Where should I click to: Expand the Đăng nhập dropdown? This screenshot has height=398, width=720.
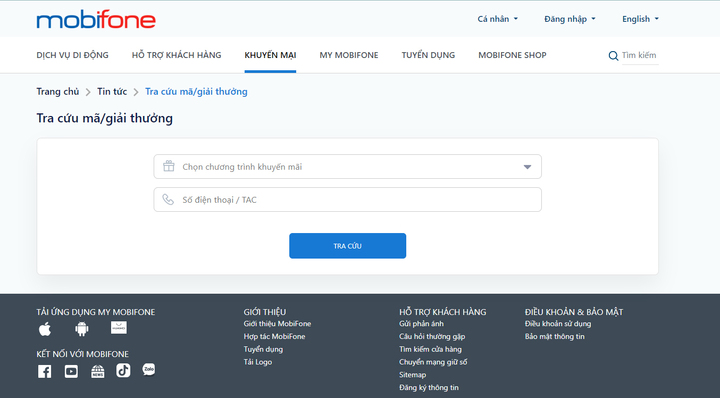(x=570, y=19)
